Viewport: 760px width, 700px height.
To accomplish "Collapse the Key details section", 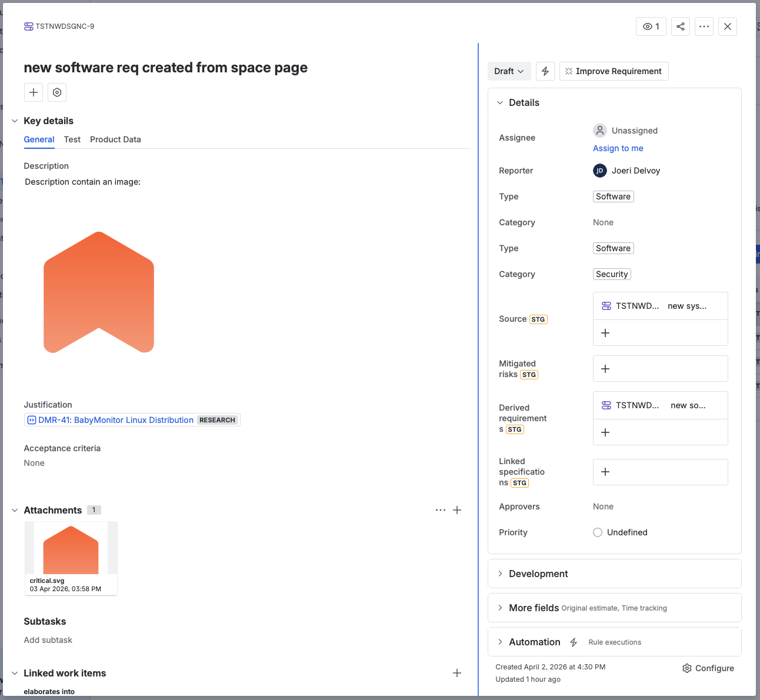I will (15, 121).
